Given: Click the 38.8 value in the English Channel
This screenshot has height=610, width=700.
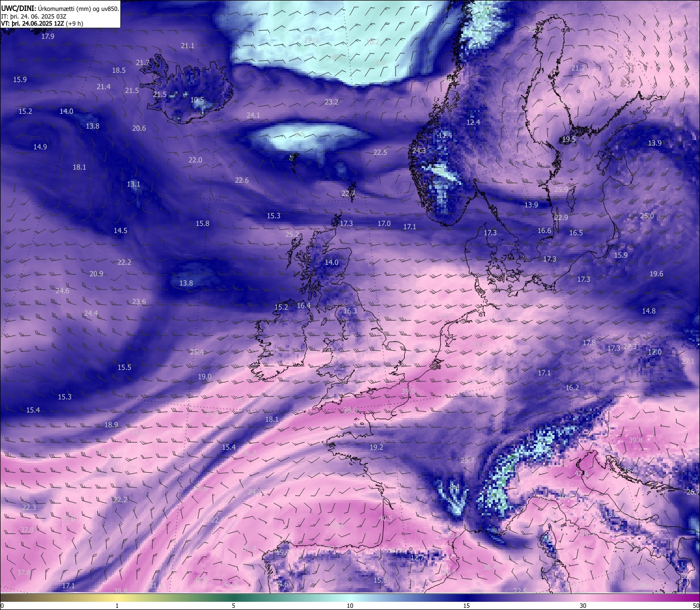Looking at the screenshot, I should point(350,410).
